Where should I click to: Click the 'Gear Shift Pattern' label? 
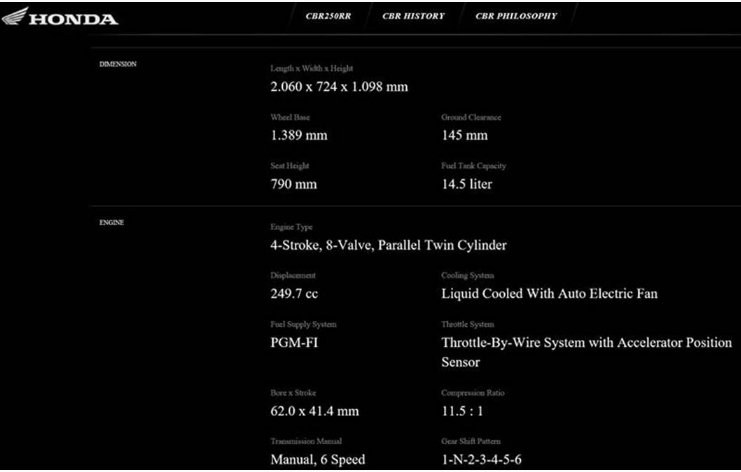tap(471, 441)
